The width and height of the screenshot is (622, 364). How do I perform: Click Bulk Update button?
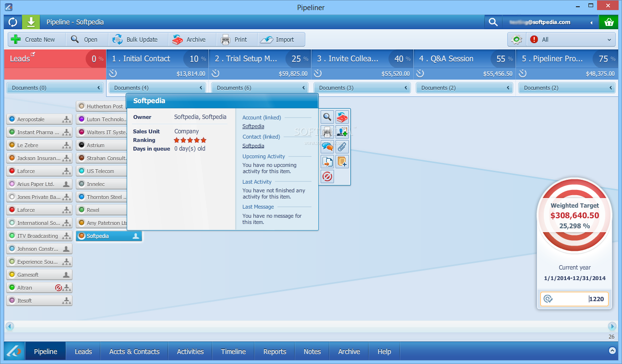click(x=139, y=39)
